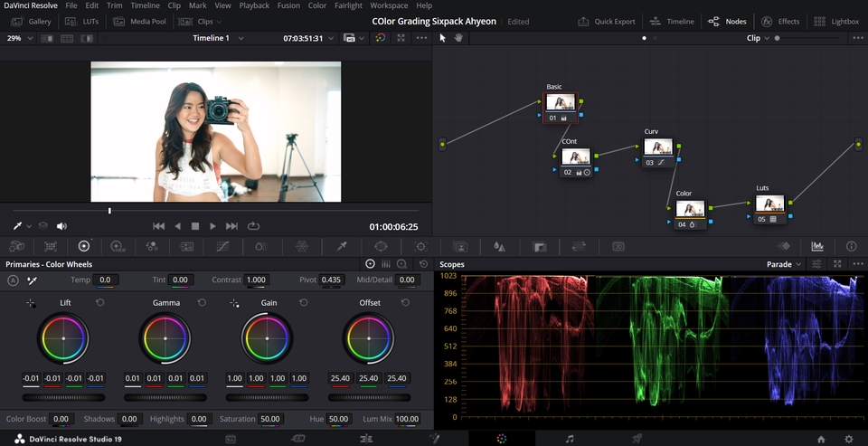Open the Color Match palette
The width and height of the screenshot is (868, 446).
tap(51, 247)
